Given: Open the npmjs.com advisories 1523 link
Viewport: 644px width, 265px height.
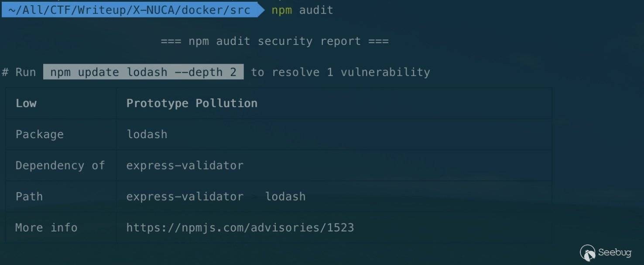Looking at the screenshot, I should point(240,228).
